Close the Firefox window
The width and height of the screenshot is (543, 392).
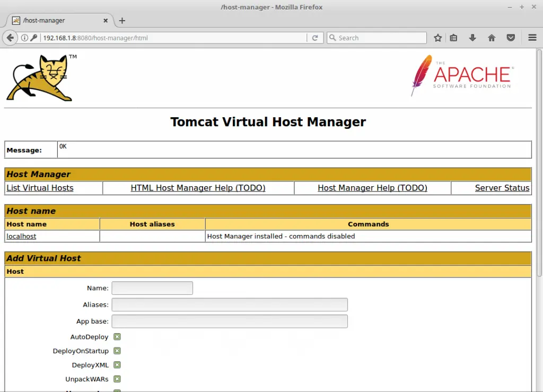click(x=533, y=7)
